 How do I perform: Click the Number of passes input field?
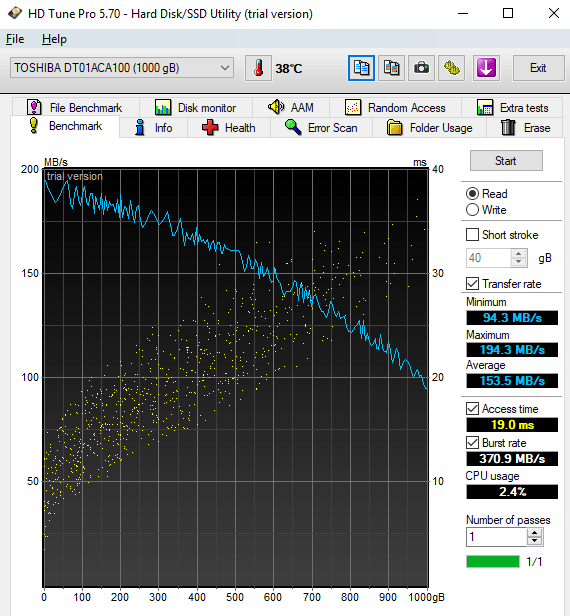tap(497, 537)
